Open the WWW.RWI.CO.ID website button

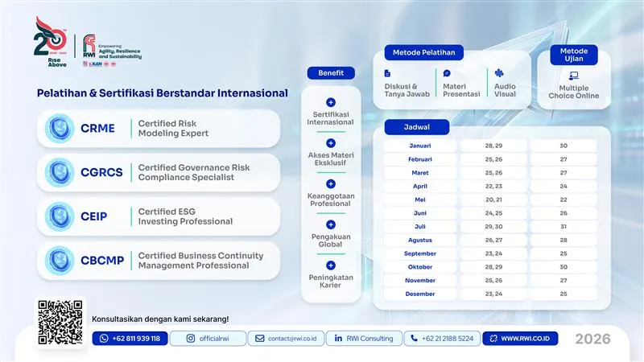[520, 339]
